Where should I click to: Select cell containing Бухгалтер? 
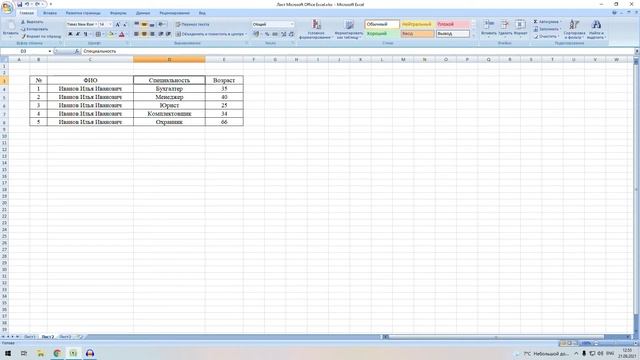click(x=169, y=89)
